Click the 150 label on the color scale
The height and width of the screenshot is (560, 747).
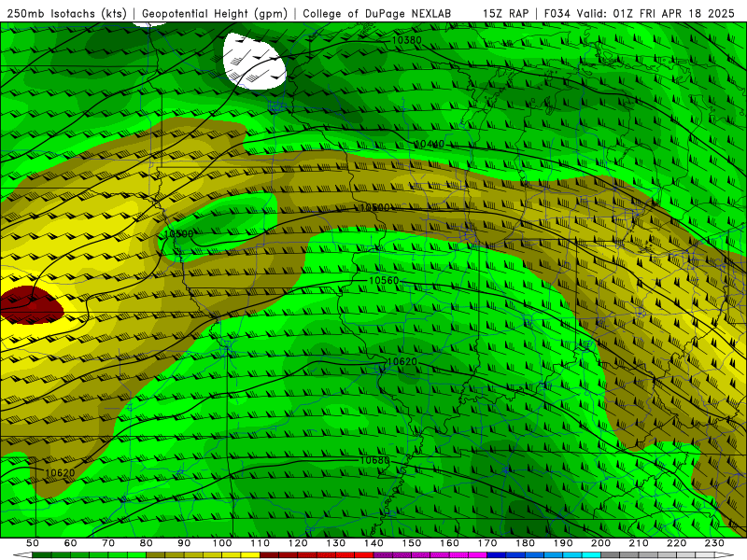point(412,543)
